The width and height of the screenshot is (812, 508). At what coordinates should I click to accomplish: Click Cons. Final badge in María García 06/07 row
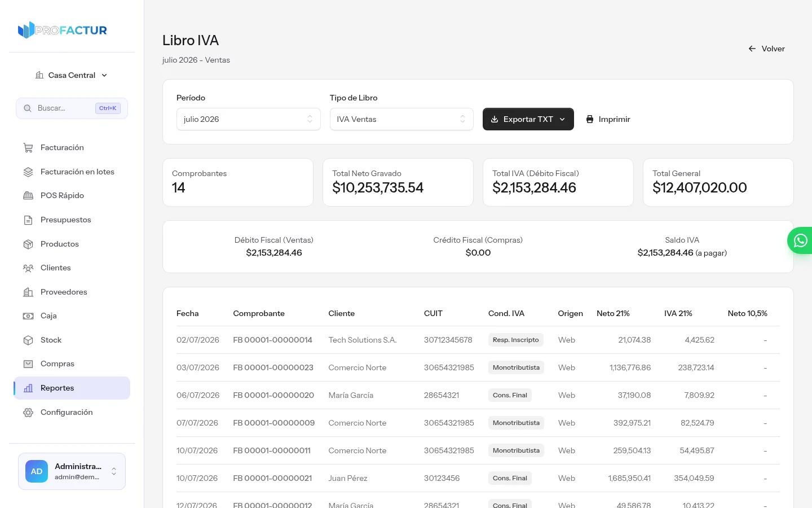pyautogui.click(x=510, y=395)
